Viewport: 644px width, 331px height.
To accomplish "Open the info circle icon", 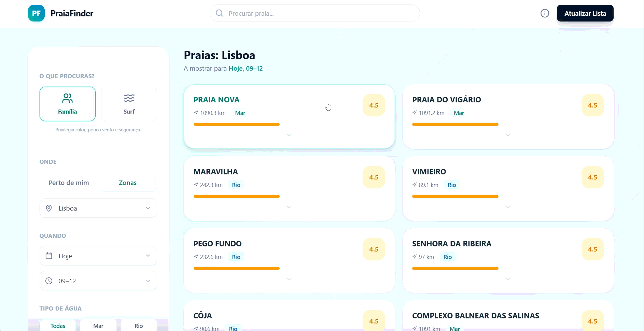I will pyautogui.click(x=545, y=13).
